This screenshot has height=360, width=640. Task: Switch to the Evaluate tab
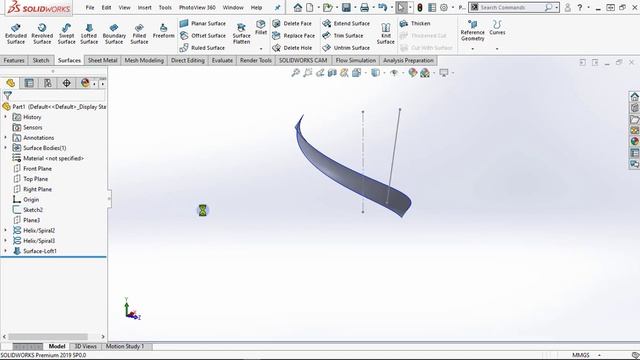click(x=222, y=60)
